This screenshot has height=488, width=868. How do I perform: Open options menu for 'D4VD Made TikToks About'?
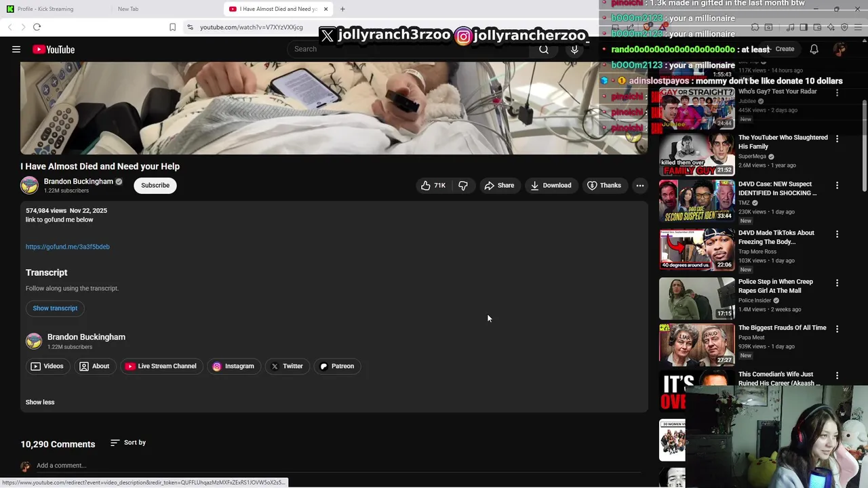(x=837, y=234)
